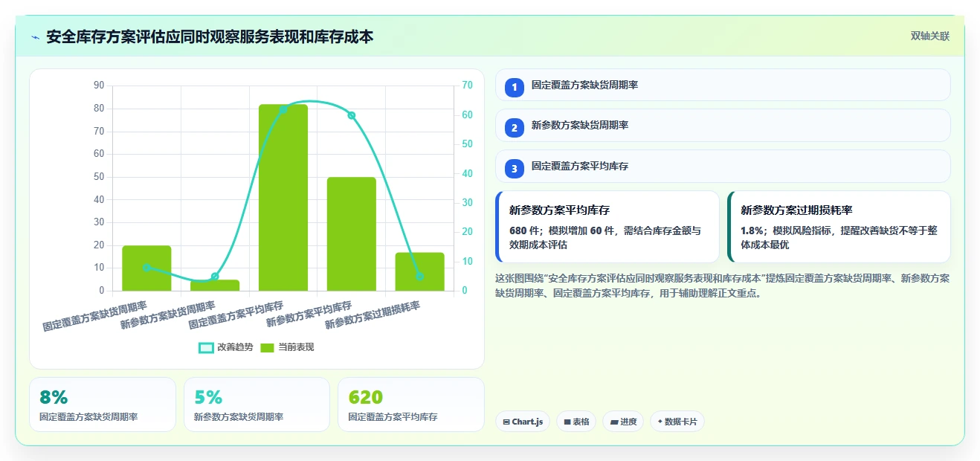Image resolution: width=980 pixels, height=461 pixels.
Task: Click the 数据卡片 tag chip
Action: (677, 422)
